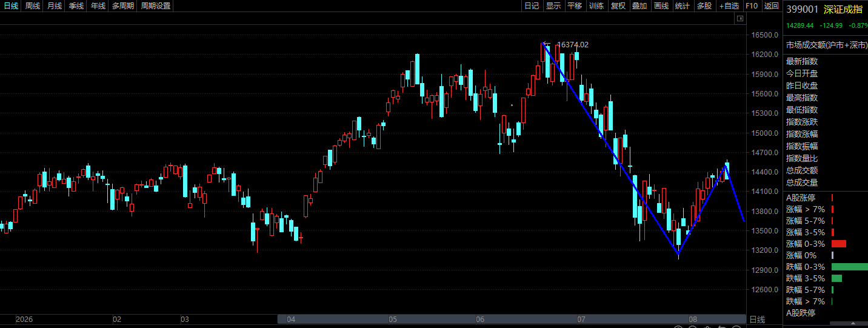Switch to the 月线 period tab
868x328 pixels.
[x=54, y=6]
